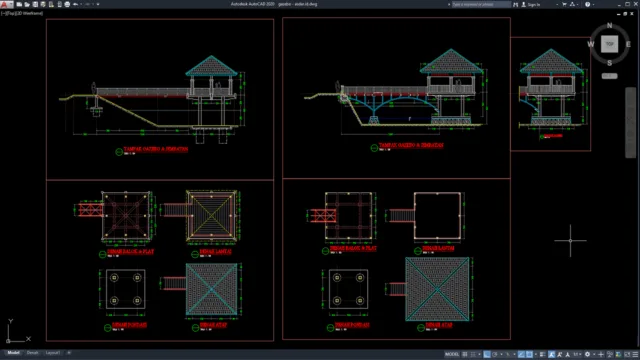The image size is (640, 360).
Task: Open the status bar Customization menu icon
Action: 635,355
